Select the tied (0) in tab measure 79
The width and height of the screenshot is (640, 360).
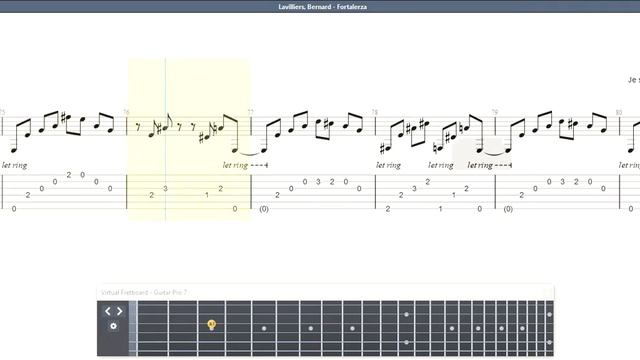[508, 209]
